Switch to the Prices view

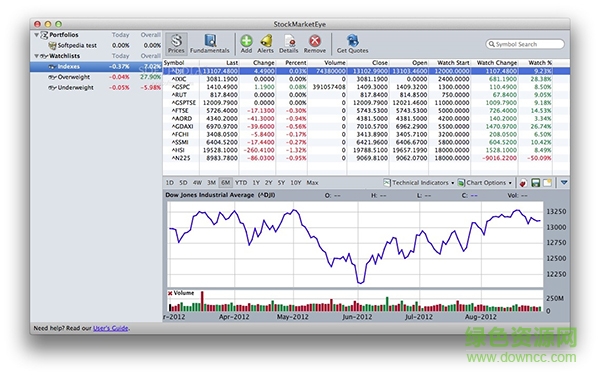coord(176,44)
